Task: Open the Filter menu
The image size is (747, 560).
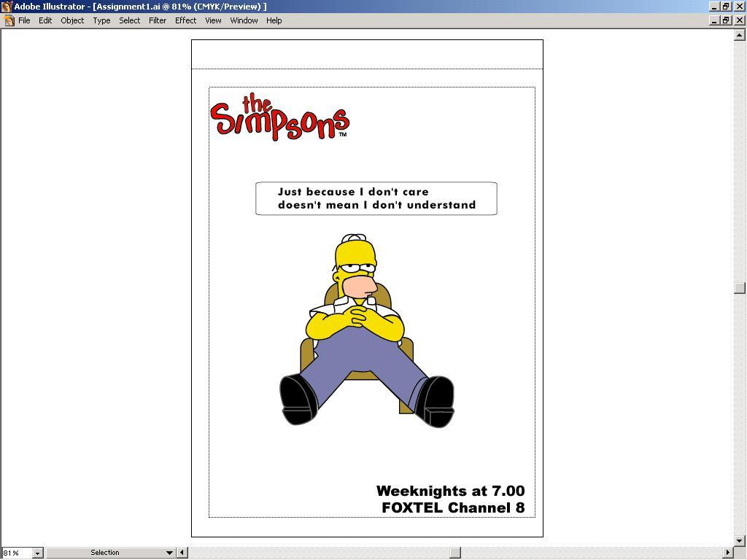Action: click(158, 20)
